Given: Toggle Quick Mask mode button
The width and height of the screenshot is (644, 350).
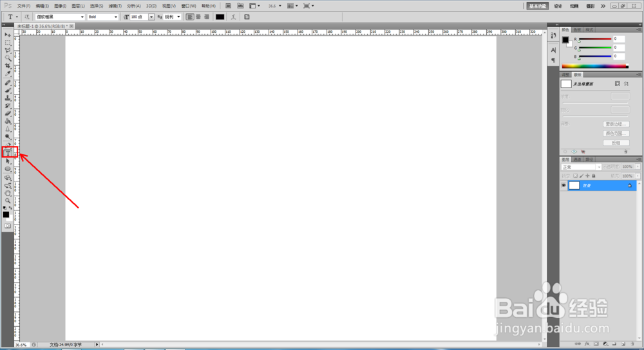Looking at the screenshot, I should (x=7, y=226).
